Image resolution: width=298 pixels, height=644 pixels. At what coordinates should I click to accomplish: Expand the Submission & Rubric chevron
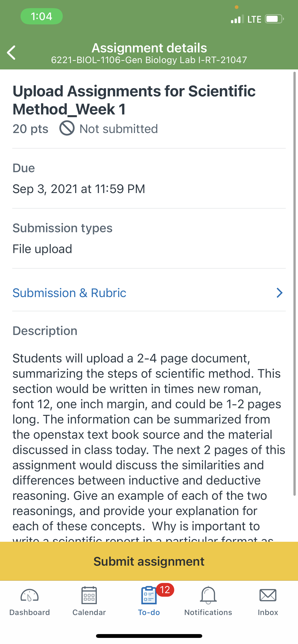tap(279, 293)
